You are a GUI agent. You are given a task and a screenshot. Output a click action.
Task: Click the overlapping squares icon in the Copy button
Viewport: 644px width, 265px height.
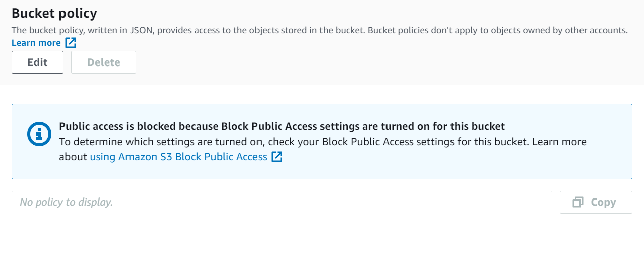coord(578,202)
